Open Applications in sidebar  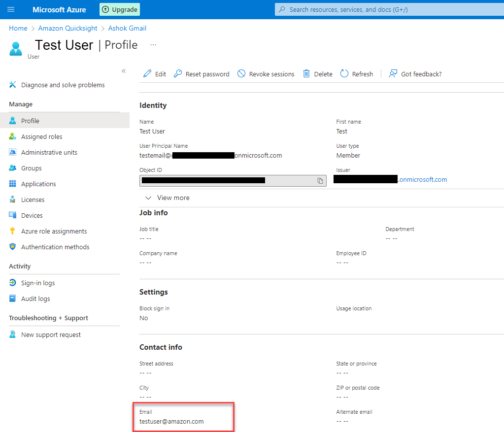pyautogui.click(x=38, y=184)
